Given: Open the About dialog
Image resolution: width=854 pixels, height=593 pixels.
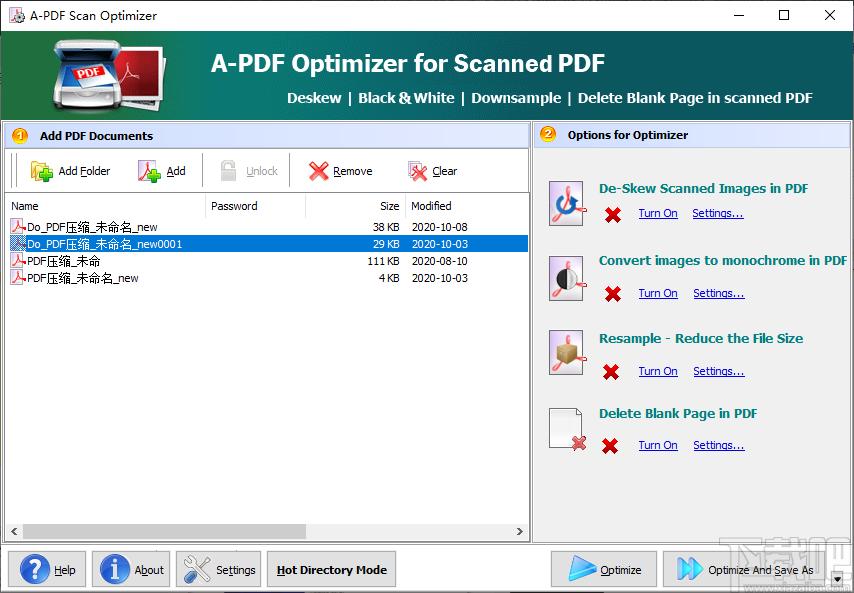Looking at the screenshot, I should click(x=131, y=570).
